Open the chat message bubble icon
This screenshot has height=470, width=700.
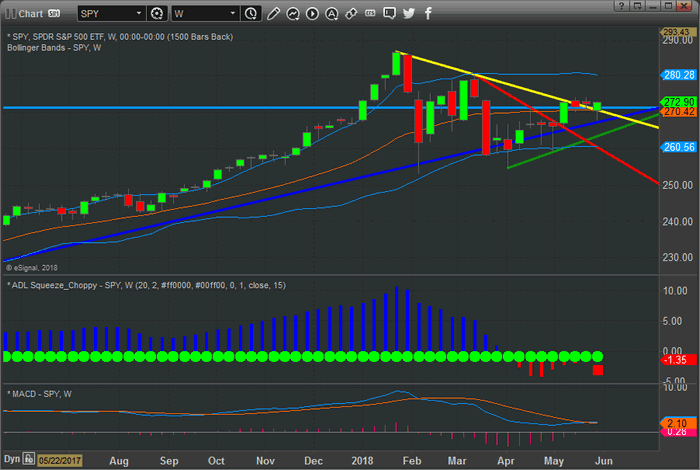click(390, 14)
